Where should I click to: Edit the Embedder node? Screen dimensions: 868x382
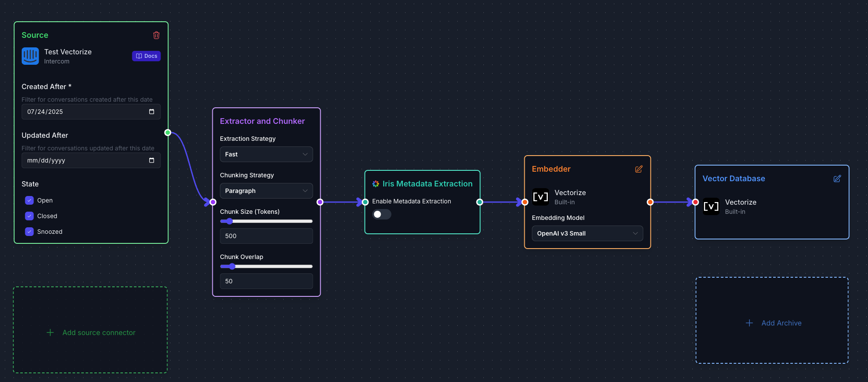click(x=639, y=169)
